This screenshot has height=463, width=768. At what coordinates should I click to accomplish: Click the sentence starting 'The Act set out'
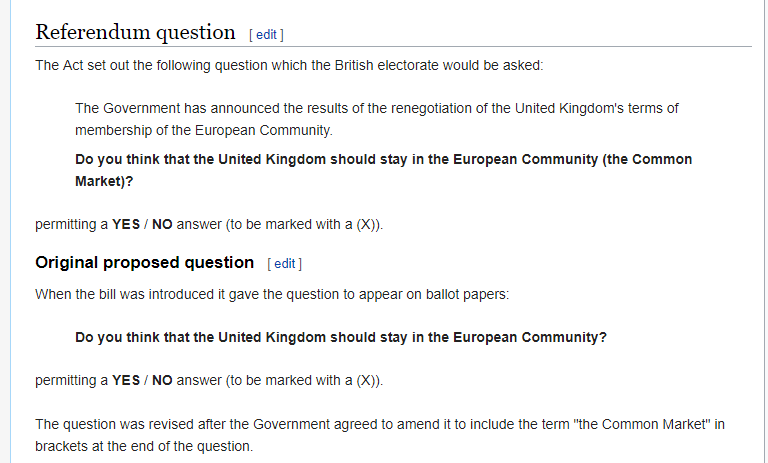(289, 66)
